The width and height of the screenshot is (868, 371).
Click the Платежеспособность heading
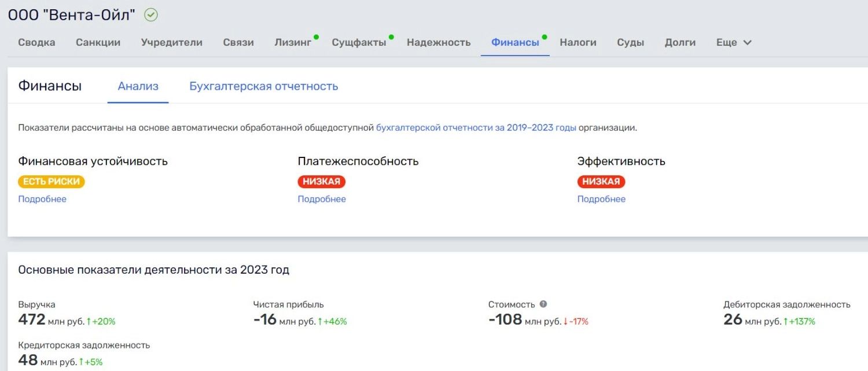click(x=358, y=161)
